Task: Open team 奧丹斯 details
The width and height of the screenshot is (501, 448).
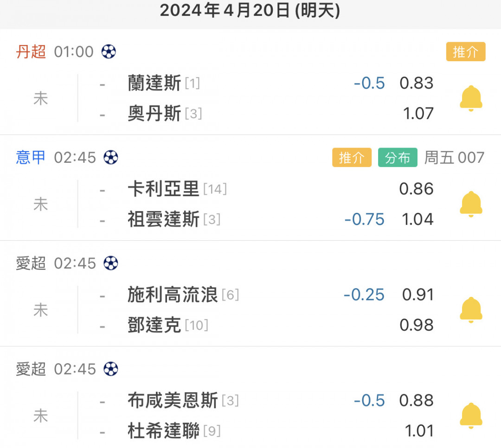Action: click(x=154, y=114)
